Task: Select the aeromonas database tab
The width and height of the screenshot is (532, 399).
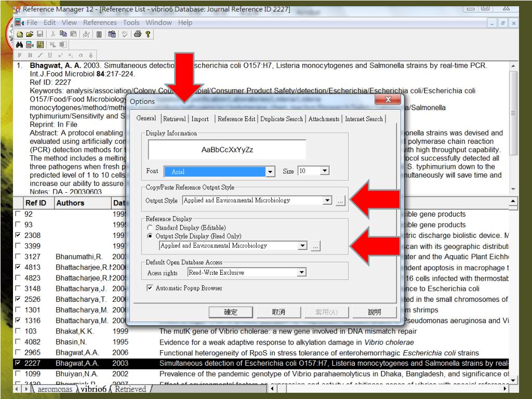Action: pyautogui.click(x=55, y=389)
